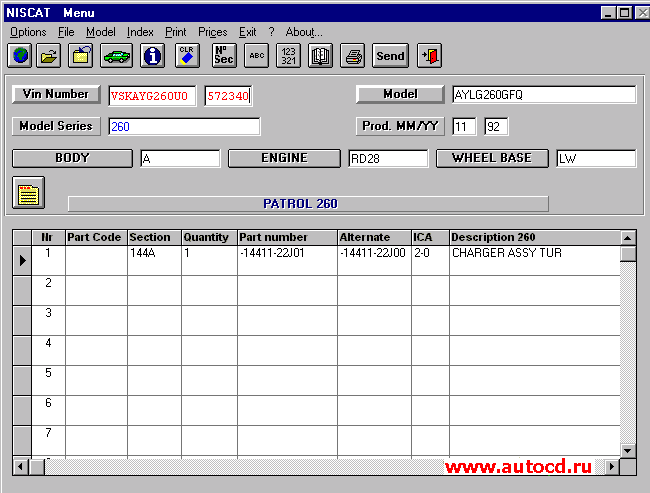Open the Print menu
This screenshot has width=650, height=493.
(175, 32)
